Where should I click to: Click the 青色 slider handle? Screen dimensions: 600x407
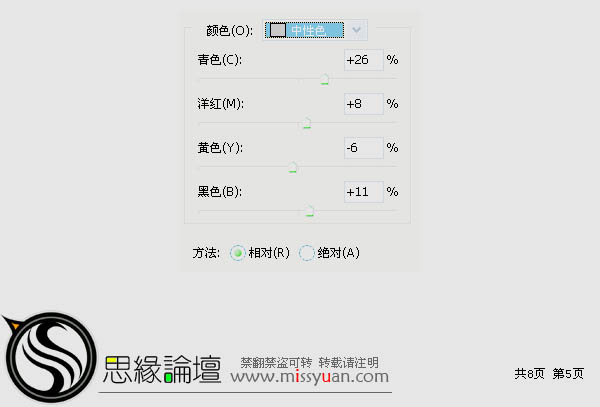324,80
